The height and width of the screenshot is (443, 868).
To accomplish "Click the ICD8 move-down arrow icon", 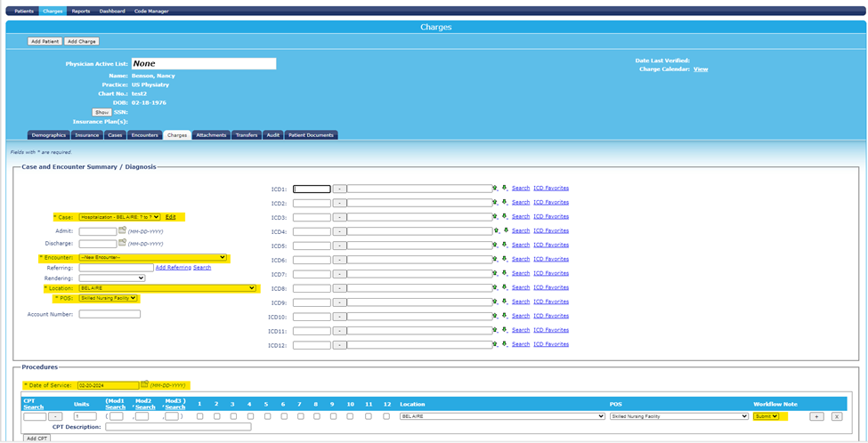I will point(504,287).
